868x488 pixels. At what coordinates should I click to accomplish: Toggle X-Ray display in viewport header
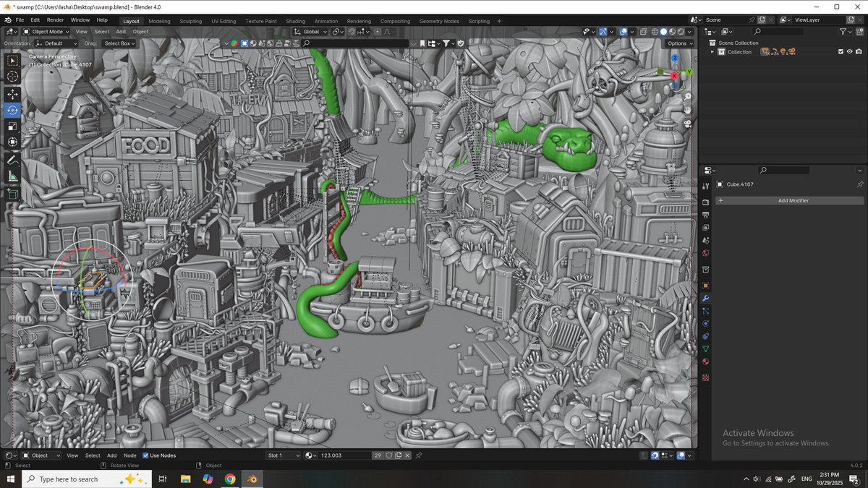coord(644,32)
